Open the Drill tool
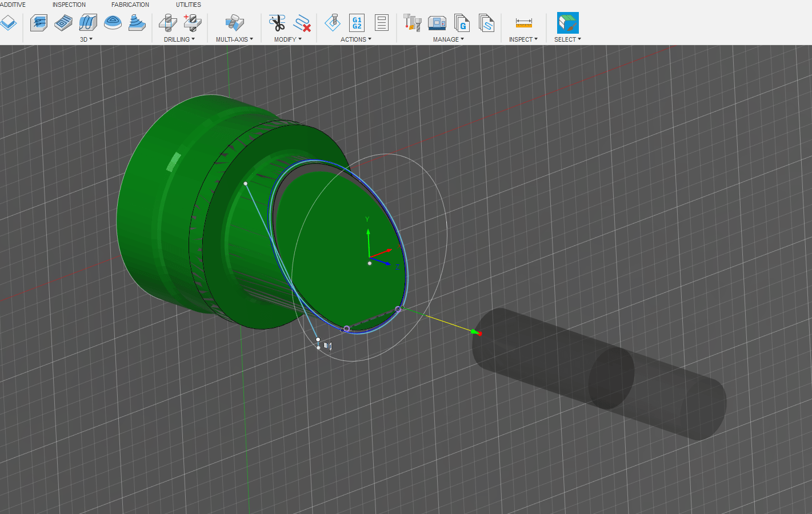The height and width of the screenshot is (514, 812). pyautogui.click(x=168, y=23)
